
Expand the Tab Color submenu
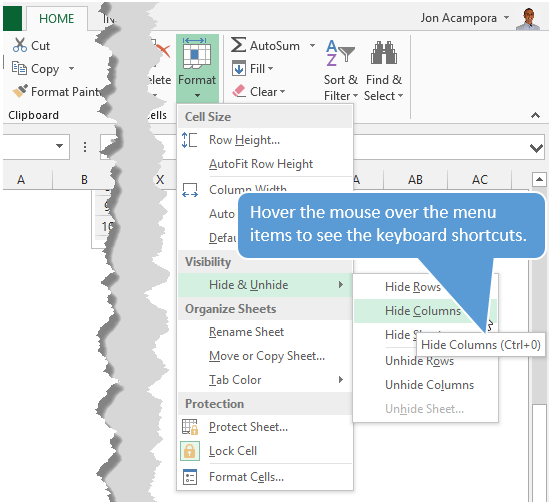point(265,380)
